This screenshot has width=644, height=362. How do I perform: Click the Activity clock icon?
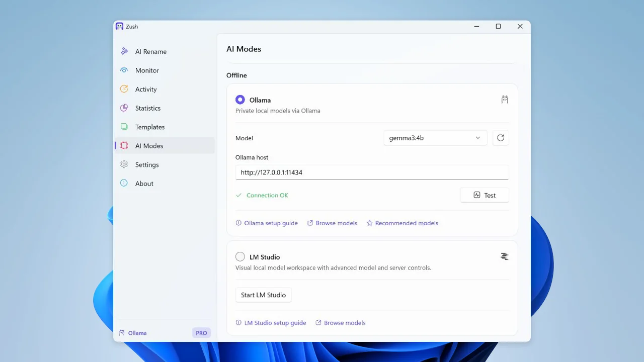pyautogui.click(x=124, y=89)
